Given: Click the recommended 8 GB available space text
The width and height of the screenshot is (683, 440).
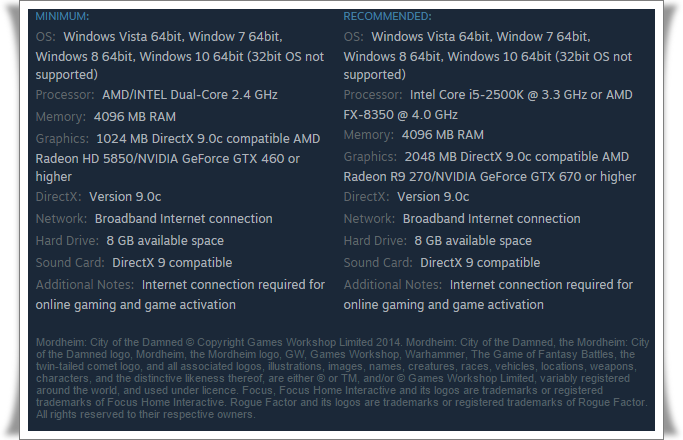Looking at the screenshot, I should click(x=473, y=241).
